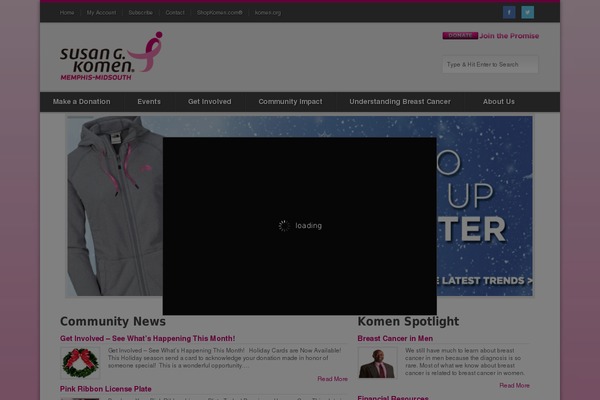
Task: Open the Get Involved menu item
Action: click(x=209, y=101)
